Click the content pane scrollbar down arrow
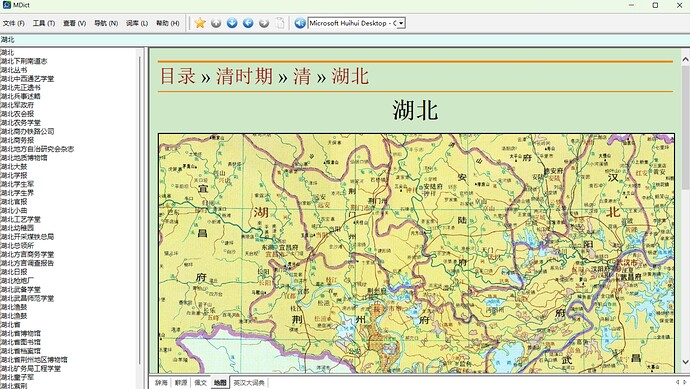Screen dimensions: 690x389 pyautogui.click(x=685, y=362)
